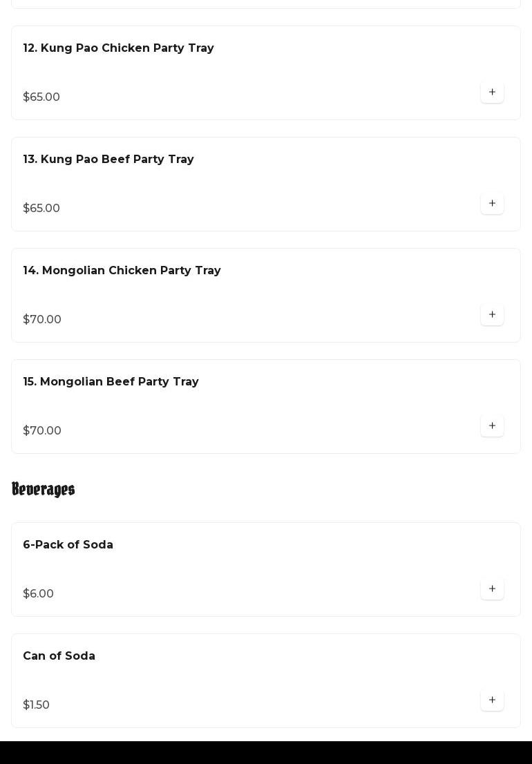The width and height of the screenshot is (532, 764).
Task: Open the Can of Soda item title
Action: (59, 656)
